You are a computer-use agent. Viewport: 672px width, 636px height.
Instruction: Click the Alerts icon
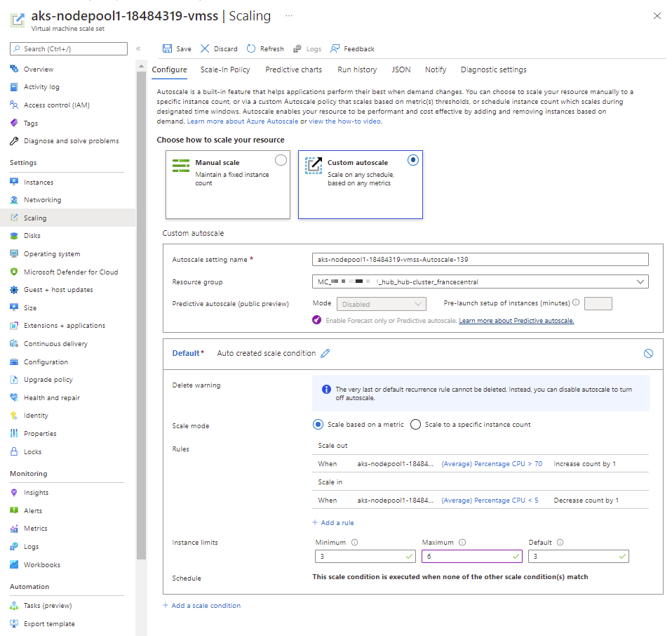click(14, 510)
